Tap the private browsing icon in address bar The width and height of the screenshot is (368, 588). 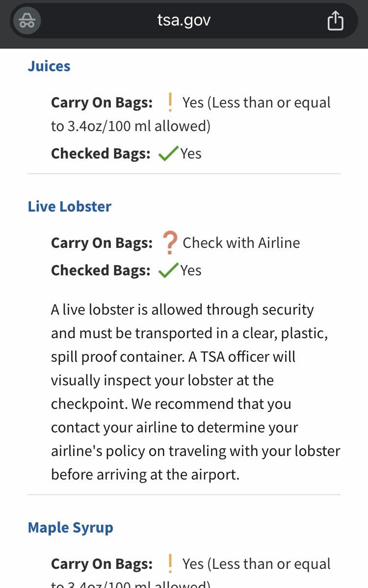27,21
